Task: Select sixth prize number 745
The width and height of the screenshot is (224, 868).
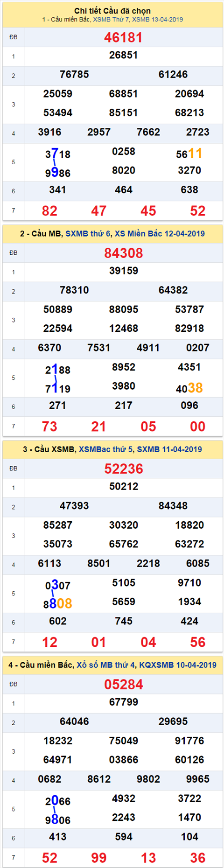Action: pos(124,621)
